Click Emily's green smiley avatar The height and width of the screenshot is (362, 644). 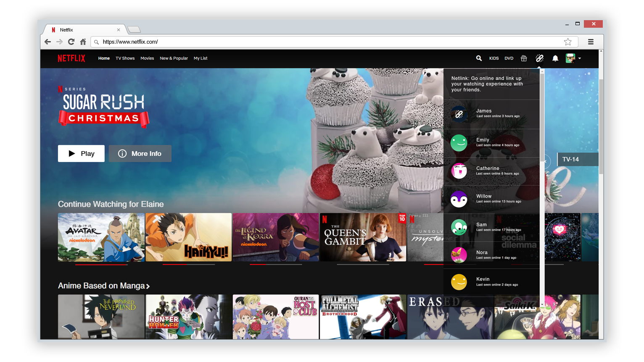pyautogui.click(x=459, y=143)
